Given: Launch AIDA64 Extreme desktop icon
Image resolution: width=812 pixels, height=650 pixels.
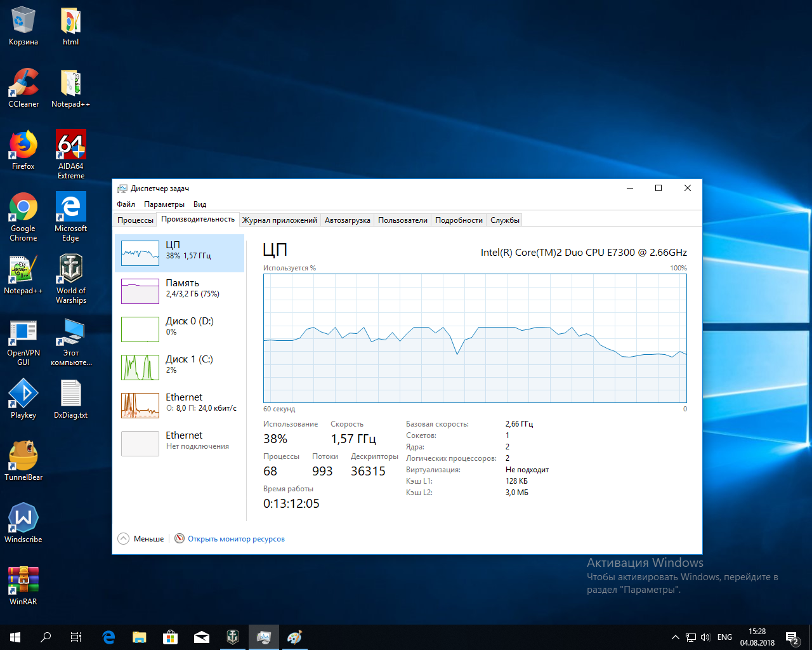Looking at the screenshot, I should tap(71, 154).
